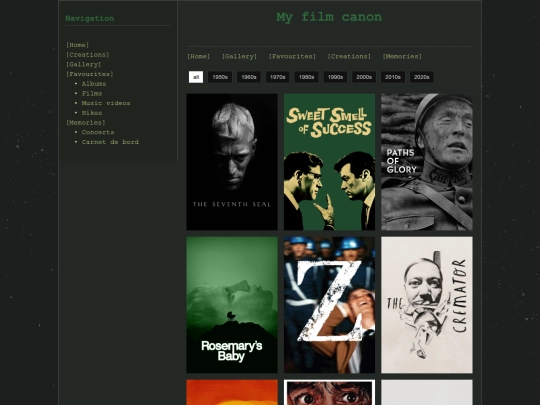Click [Creations] in the top menu bar
Screen dimensions: 540x405
pyautogui.click(x=349, y=56)
